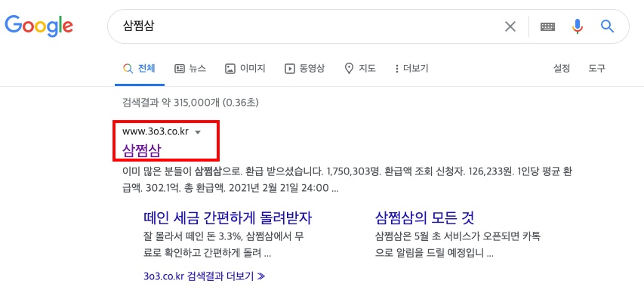Open the 삼쩜삼의 모든 것 sitelink

pos(425,218)
